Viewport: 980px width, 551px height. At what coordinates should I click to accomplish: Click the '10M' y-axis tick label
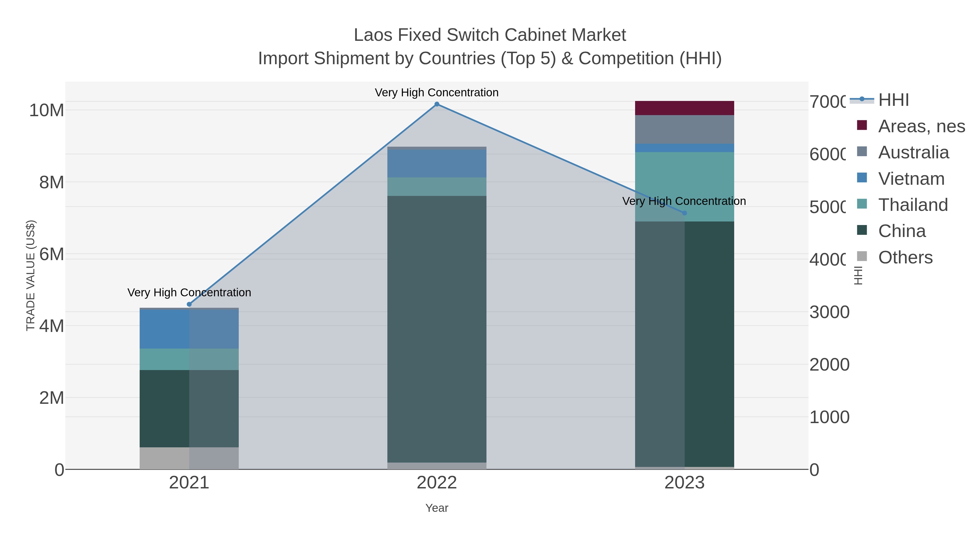coord(46,110)
